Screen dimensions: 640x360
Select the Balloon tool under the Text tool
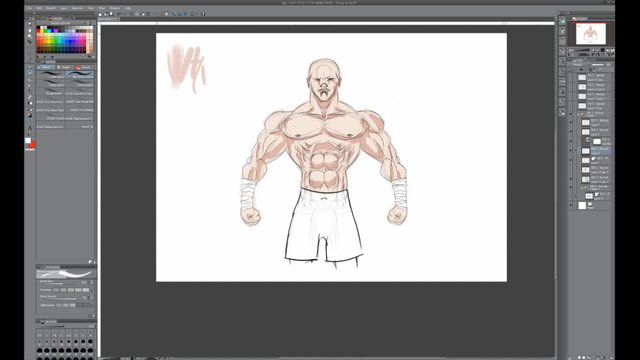point(30,133)
